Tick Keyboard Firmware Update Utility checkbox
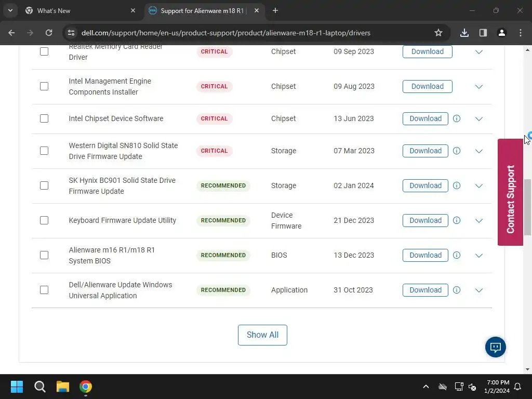This screenshot has height=399, width=532. [x=44, y=220]
